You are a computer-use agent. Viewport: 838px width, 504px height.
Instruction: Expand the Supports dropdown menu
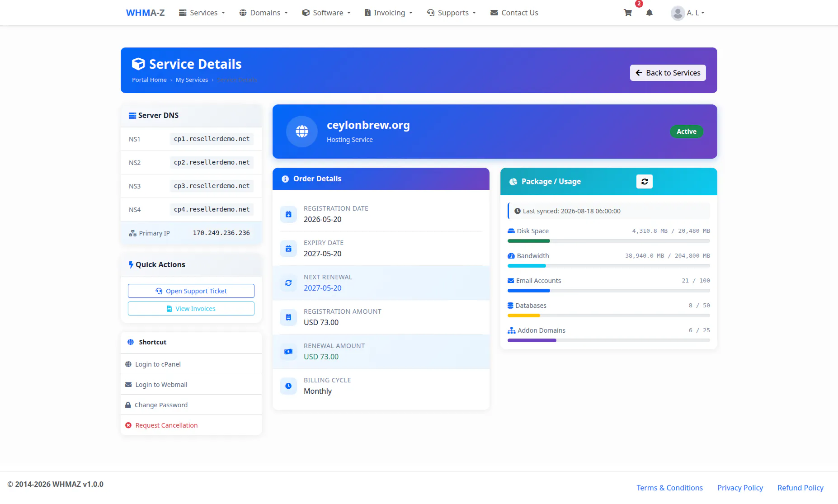(452, 13)
